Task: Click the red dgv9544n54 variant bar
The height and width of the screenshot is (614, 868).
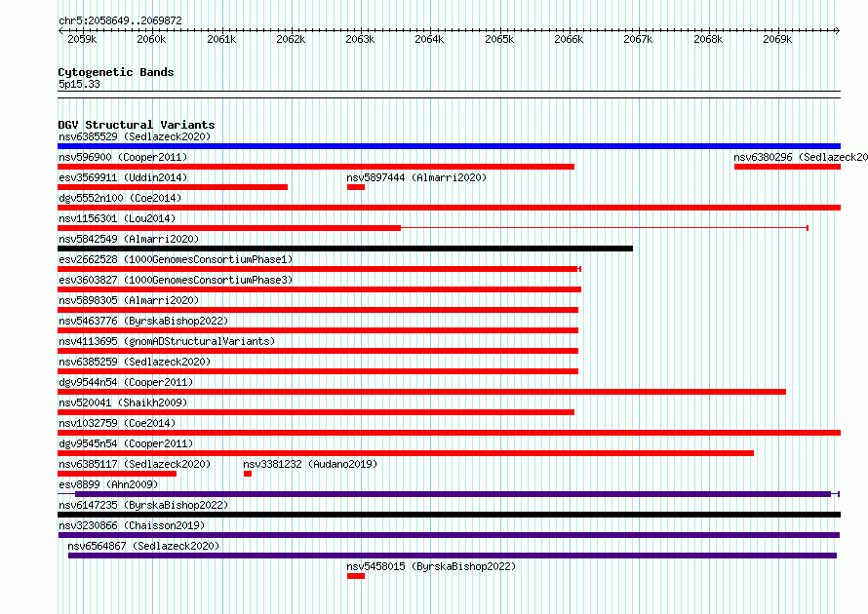Action: 422,392
